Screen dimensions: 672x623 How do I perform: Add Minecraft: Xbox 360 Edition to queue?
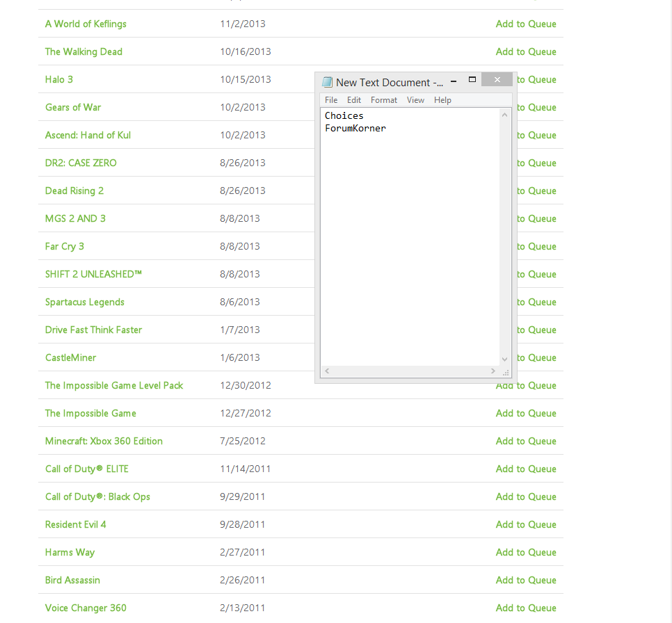point(526,442)
